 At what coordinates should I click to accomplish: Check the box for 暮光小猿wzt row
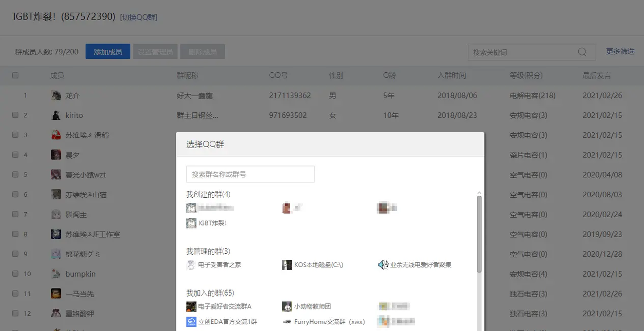click(15, 175)
